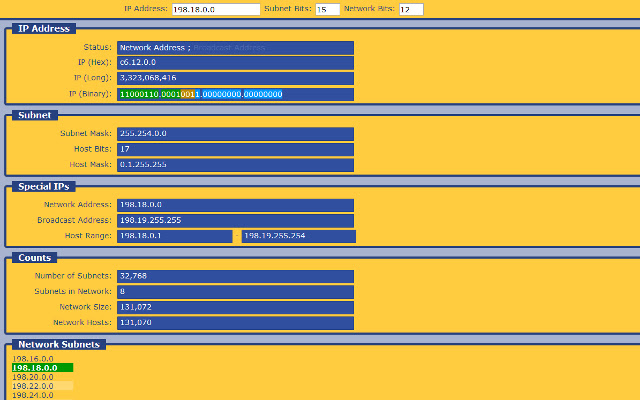Click the Broadcast Address 198.19.255.255 field
This screenshot has height=400, width=640.
click(235, 221)
